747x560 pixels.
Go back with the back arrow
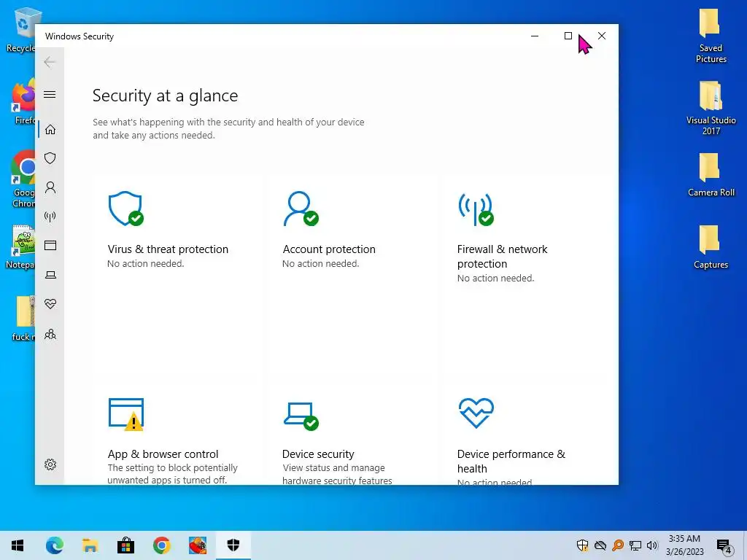point(50,62)
